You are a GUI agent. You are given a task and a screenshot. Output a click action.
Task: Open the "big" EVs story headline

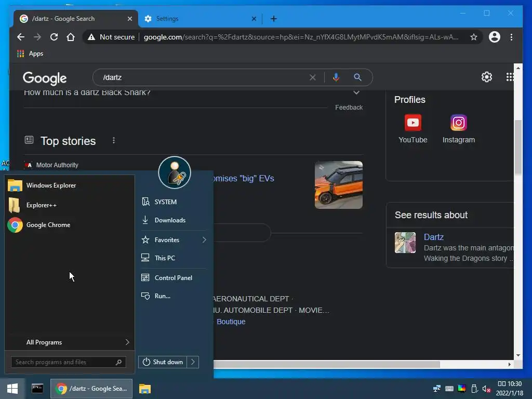243,179
